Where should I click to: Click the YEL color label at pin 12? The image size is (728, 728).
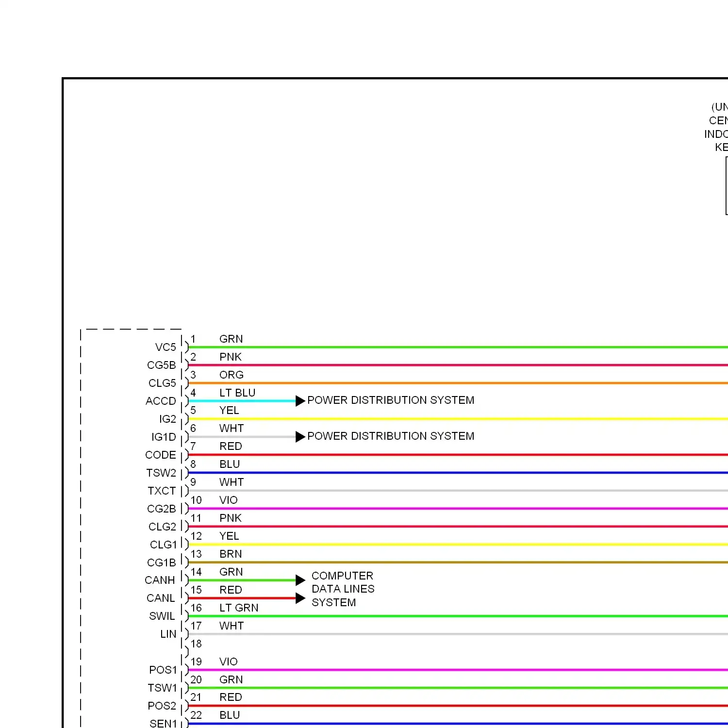click(x=229, y=536)
